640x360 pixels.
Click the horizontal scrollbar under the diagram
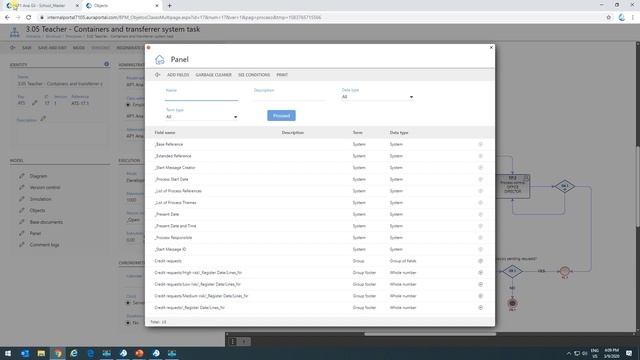pos(430,334)
